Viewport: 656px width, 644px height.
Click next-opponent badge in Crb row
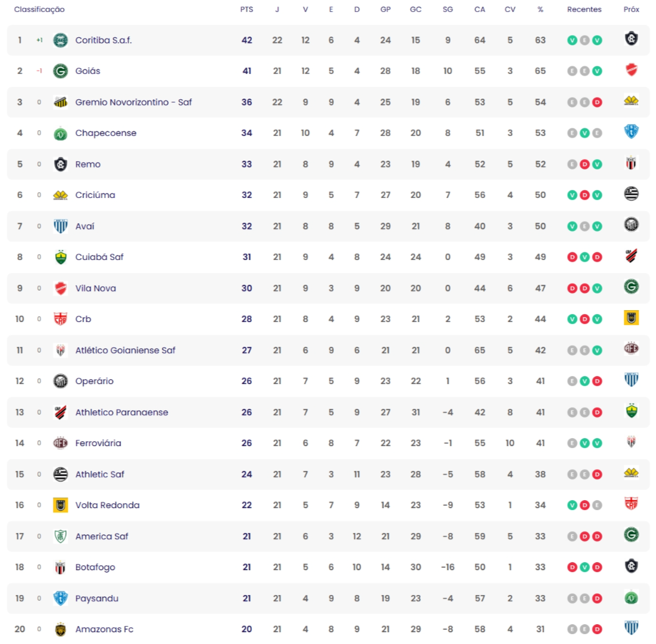[631, 318]
